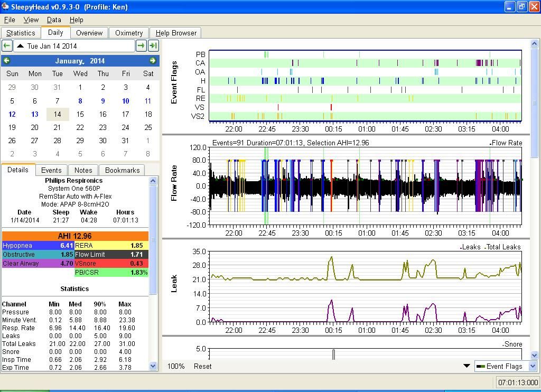Open the View menu

click(x=31, y=20)
